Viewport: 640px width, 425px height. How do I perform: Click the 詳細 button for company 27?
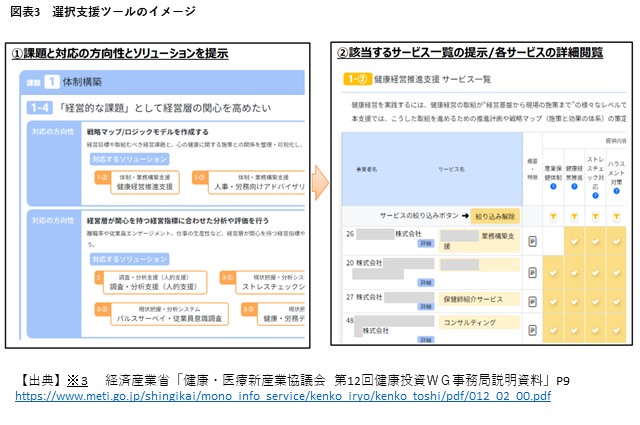pos(425,307)
